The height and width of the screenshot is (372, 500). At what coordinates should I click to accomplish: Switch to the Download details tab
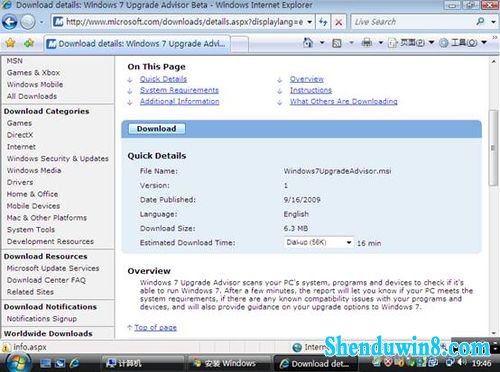click(x=137, y=44)
